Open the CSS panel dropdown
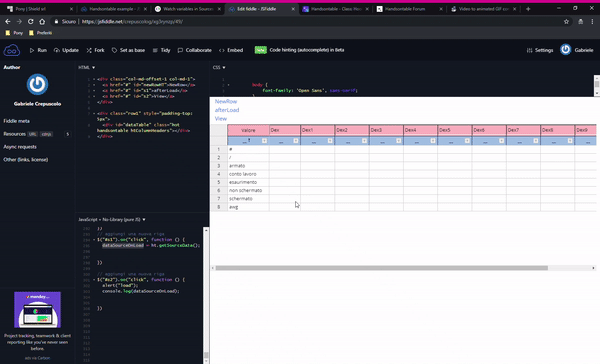 (219, 67)
